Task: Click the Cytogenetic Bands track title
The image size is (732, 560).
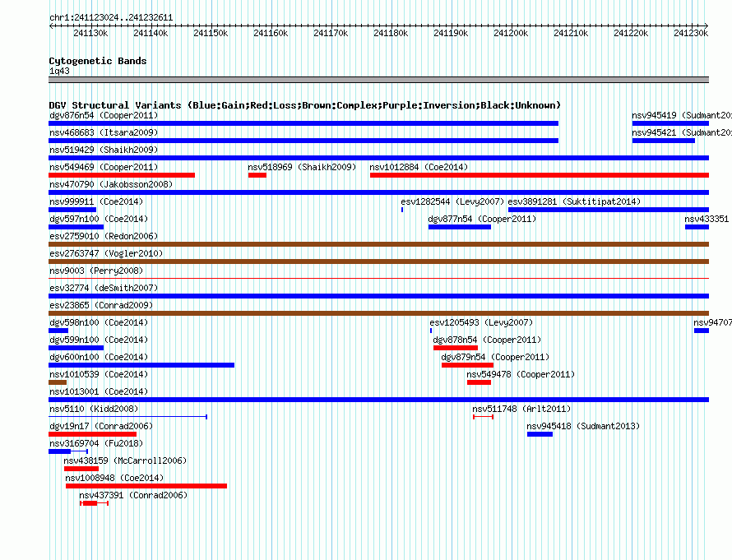Action: click(x=98, y=61)
